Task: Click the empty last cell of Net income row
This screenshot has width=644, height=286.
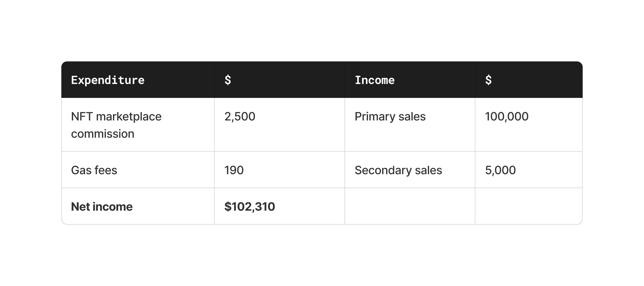Action: point(529,206)
